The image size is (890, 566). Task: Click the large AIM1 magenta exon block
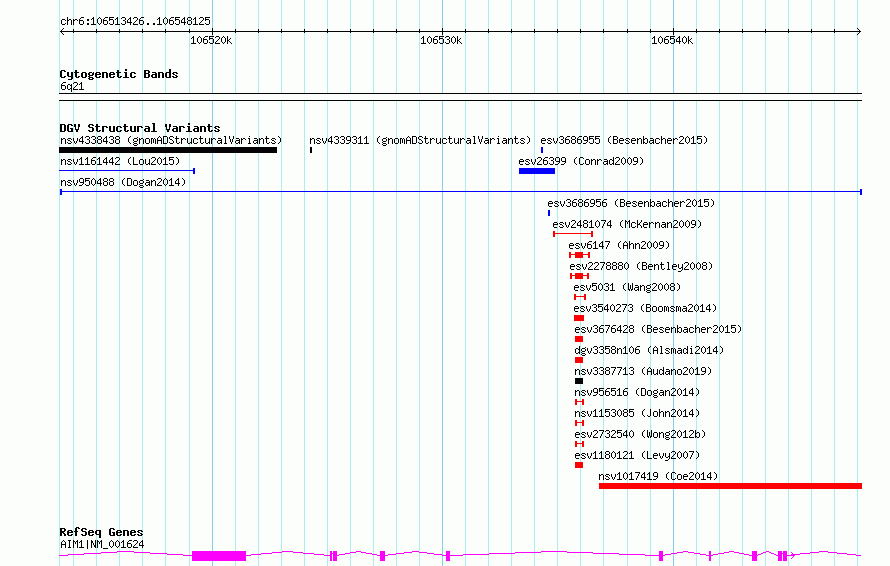pos(219,556)
